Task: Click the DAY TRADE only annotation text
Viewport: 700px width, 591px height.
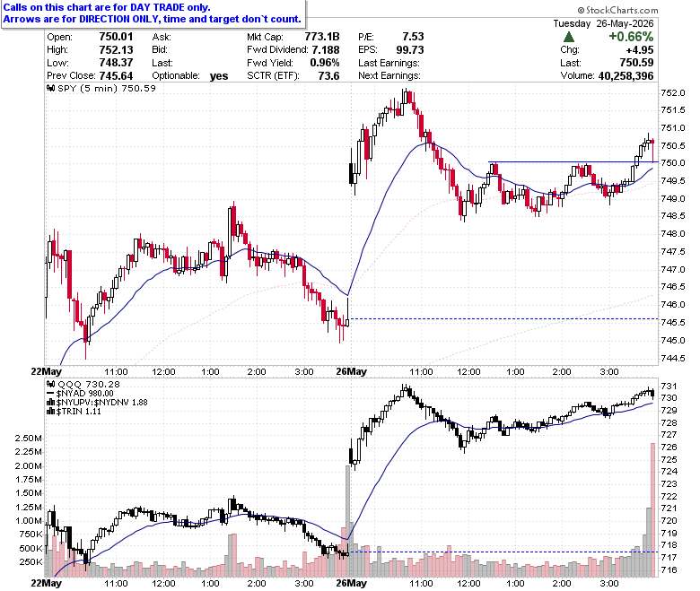Action: coord(170,7)
